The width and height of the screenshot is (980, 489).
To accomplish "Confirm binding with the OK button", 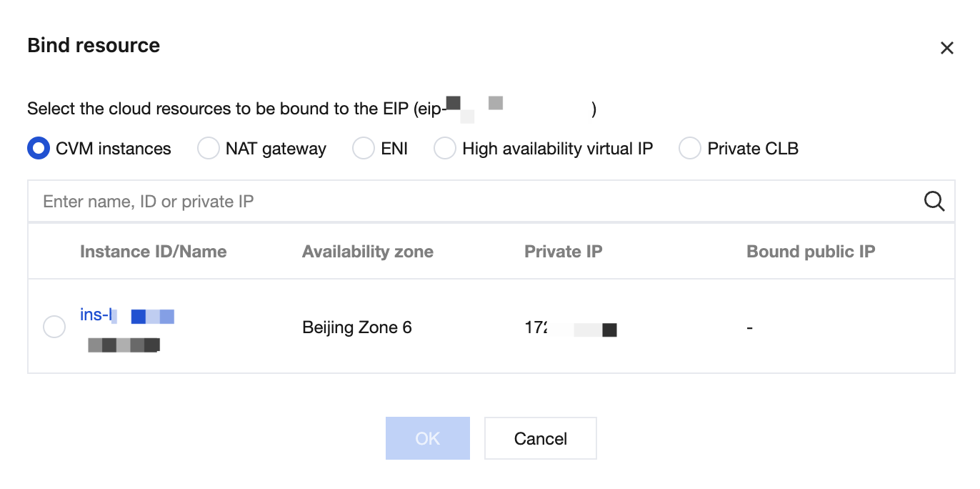I will point(428,438).
